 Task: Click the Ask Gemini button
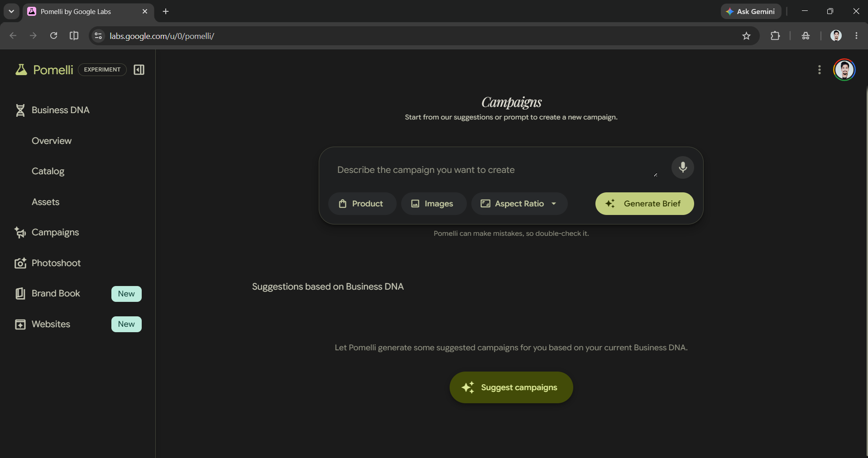[x=751, y=11]
